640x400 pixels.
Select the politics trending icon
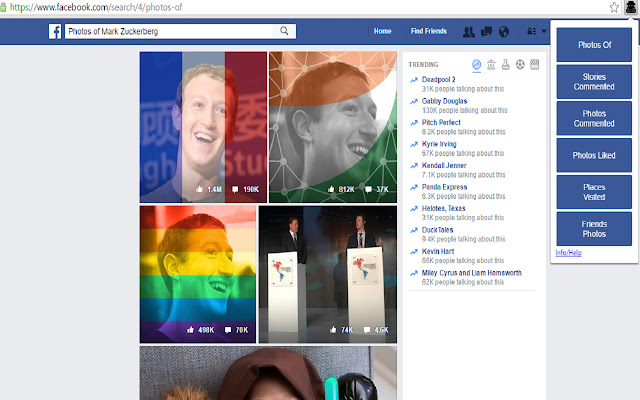(x=491, y=64)
